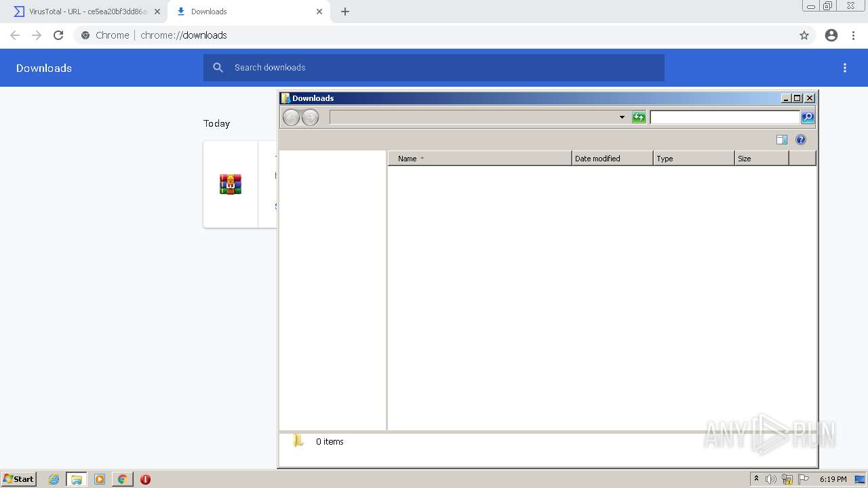Click the volume speaker tray icon

click(771, 479)
